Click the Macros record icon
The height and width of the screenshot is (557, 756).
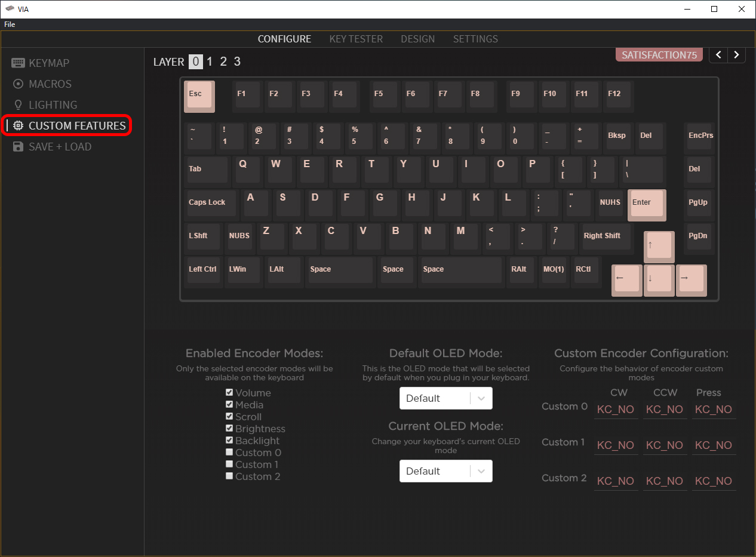point(18,84)
